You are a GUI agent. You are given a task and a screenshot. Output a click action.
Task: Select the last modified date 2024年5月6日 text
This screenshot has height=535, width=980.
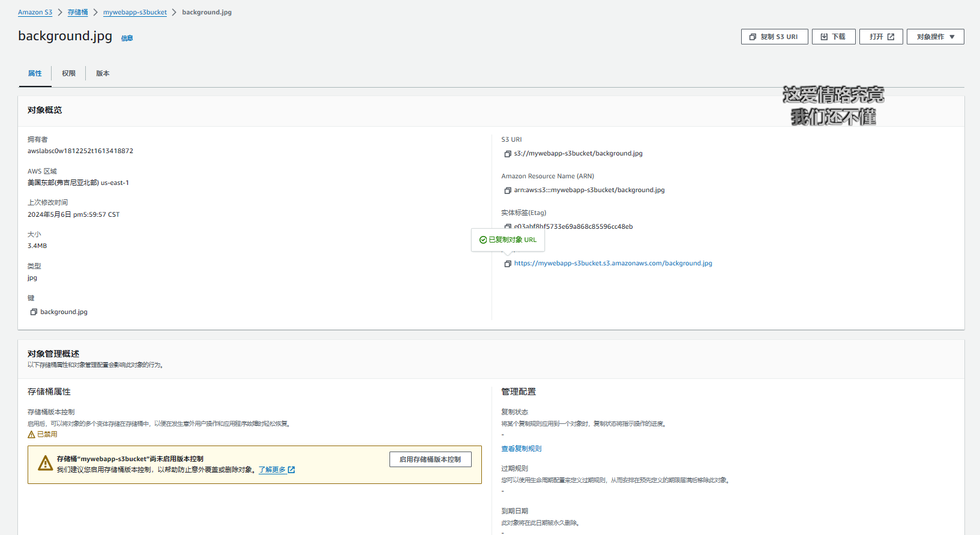click(49, 214)
